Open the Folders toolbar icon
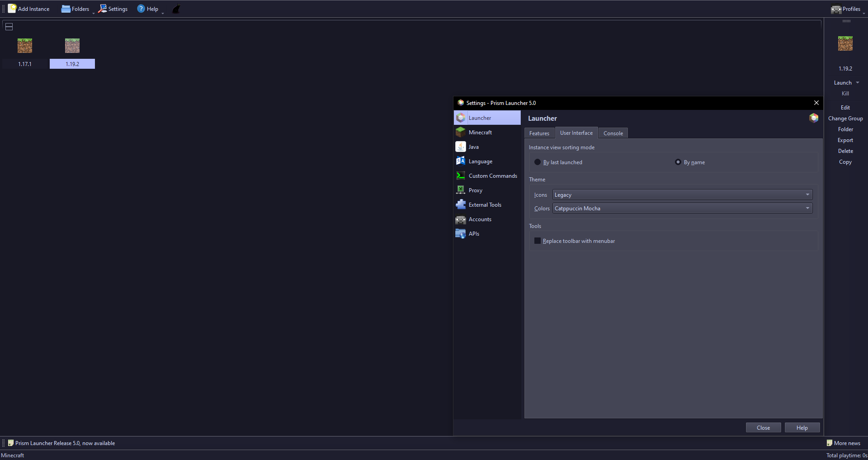This screenshot has height=460, width=868. (x=66, y=9)
